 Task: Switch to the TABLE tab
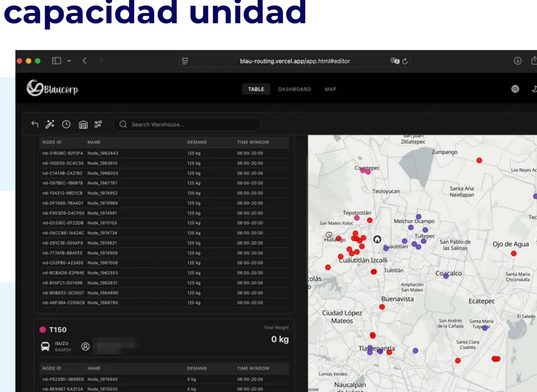click(x=256, y=89)
